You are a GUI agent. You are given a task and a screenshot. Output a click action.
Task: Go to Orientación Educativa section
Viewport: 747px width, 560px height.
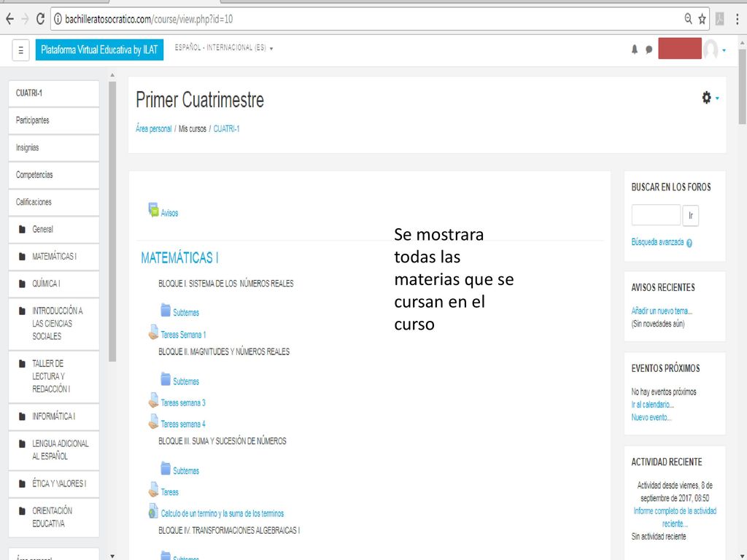tap(54, 518)
